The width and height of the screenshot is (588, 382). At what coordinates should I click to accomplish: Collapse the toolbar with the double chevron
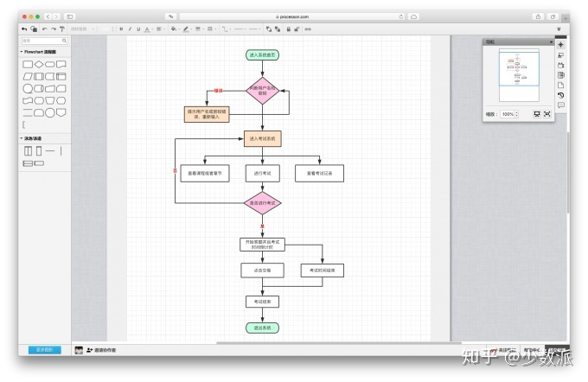(x=559, y=29)
